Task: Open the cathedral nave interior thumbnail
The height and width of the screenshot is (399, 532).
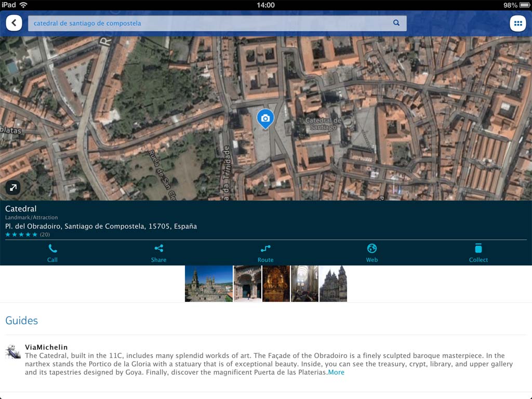Action: [x=304, y=284]
